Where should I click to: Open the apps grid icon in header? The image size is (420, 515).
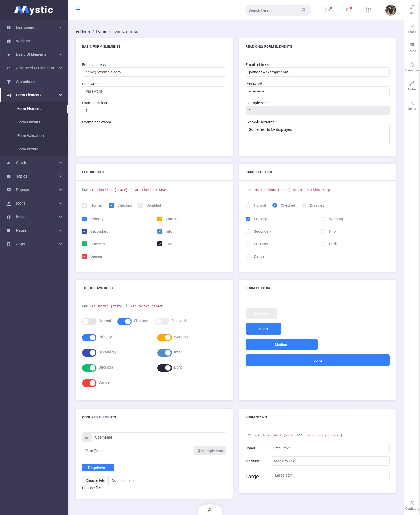[x=368, y=10]
